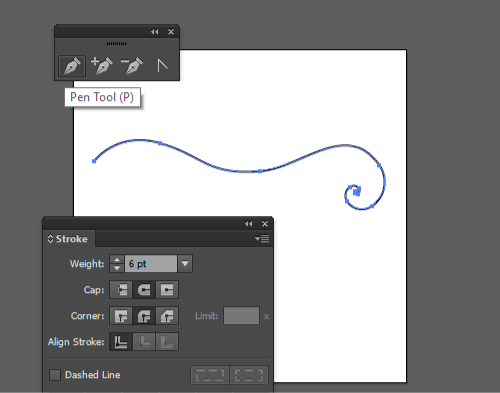Click anchor point at bottom of wave

click(260, 171)
